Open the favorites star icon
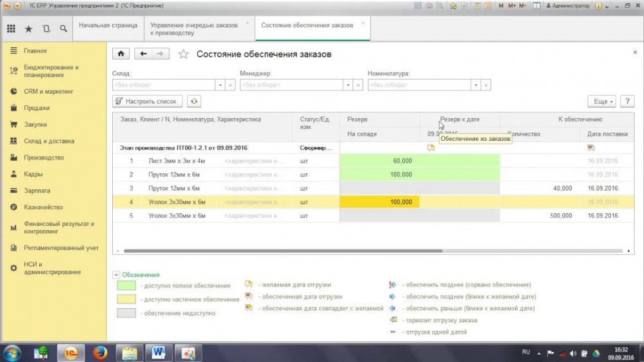The width and height of the screenshot is (644, 362). coord(29,29)
